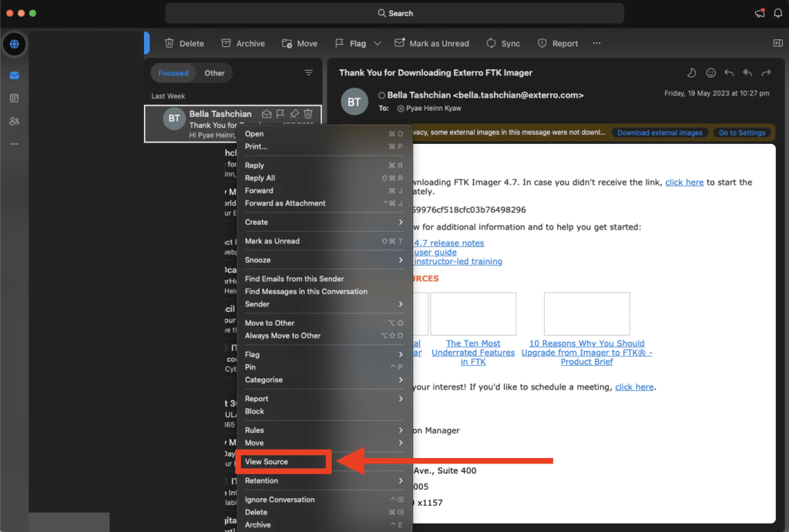
Task: Open notifications bell
Action: tap(778, 13)
